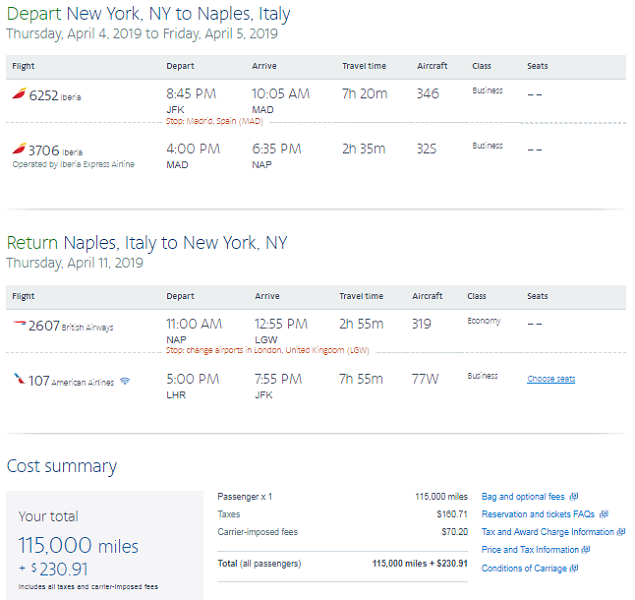635x600 pixels.
Task: Click the Iberia logo beside flight 6252
Action: [18, 95]
